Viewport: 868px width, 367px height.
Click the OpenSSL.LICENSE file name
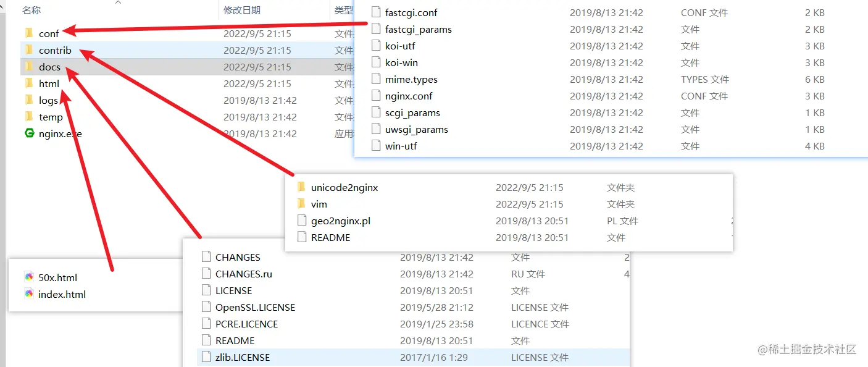tap(256, 307)
